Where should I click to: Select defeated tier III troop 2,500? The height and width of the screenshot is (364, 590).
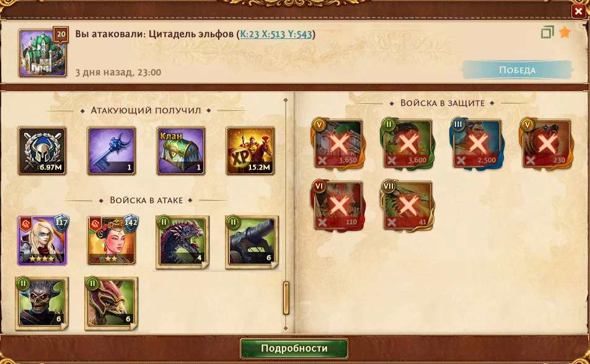tap(477, 144)
